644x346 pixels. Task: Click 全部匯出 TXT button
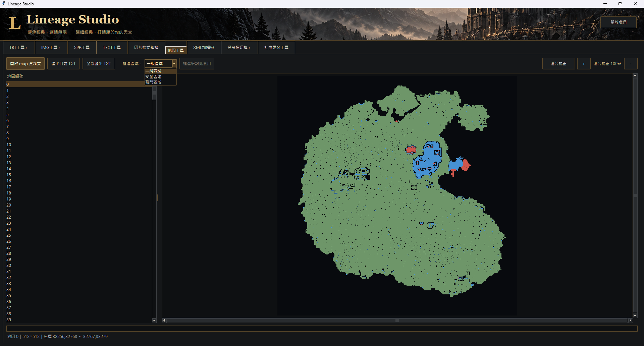point(99,64)
